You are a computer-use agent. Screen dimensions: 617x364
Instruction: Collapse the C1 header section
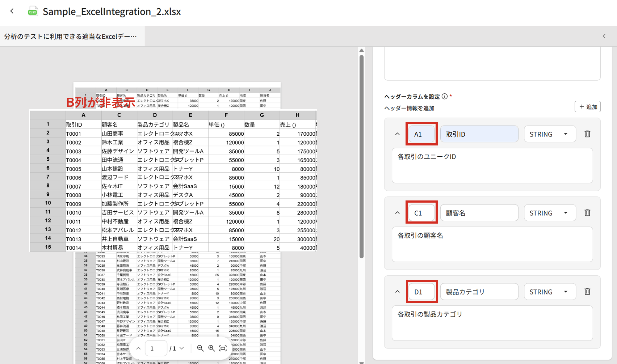[x=397, y=213]
